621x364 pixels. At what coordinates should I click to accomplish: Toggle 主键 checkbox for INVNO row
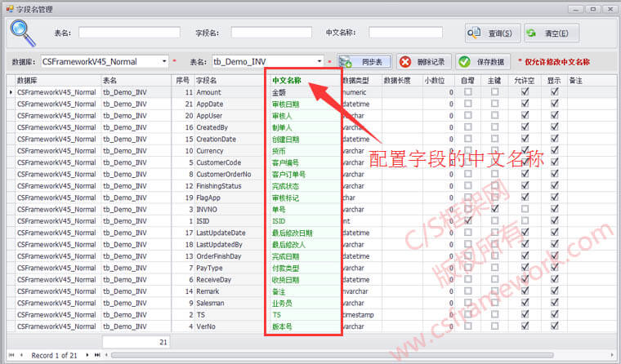click(495, 209)
